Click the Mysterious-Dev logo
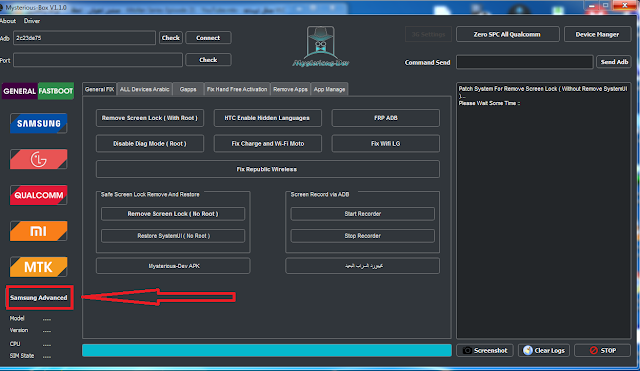 point(321,46)
